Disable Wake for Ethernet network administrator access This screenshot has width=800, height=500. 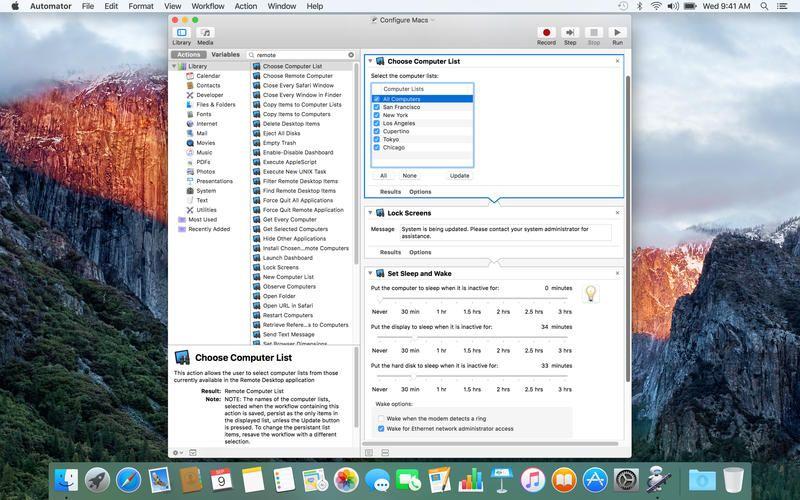tap(381, 428)
